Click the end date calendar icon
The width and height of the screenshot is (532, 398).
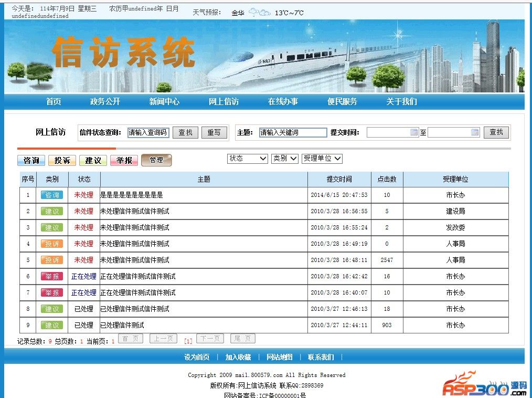pyautogui.click(x=475, y=132)
